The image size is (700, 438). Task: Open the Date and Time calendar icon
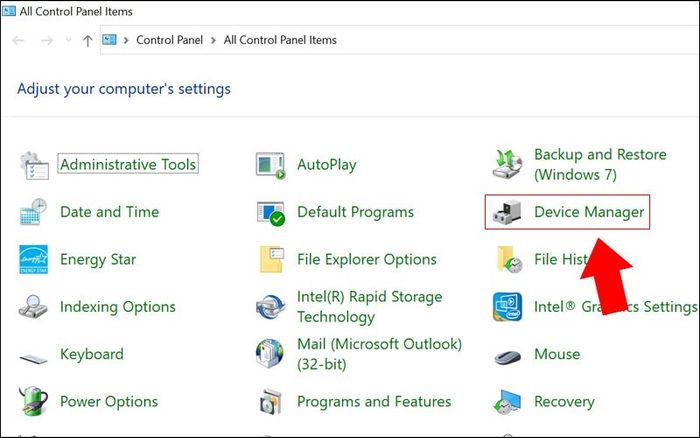pyautogui.click(x=33, y=212)
